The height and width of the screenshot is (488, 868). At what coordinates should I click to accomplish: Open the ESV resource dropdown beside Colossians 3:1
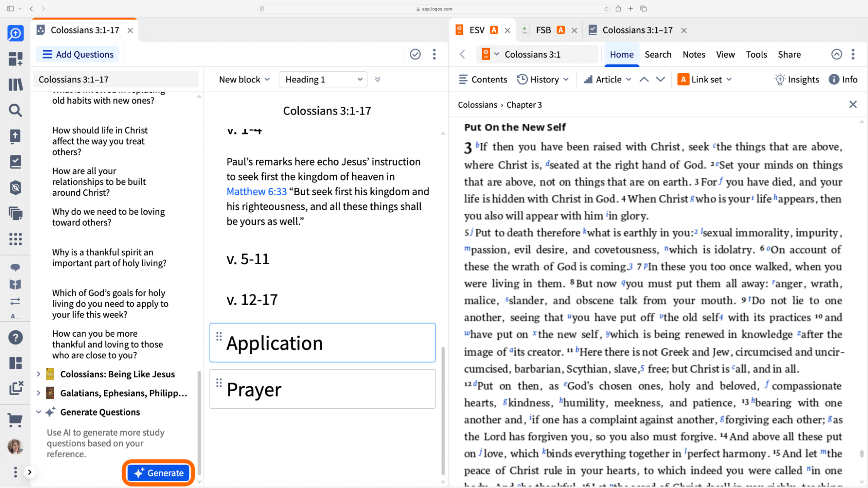point(491,54)
